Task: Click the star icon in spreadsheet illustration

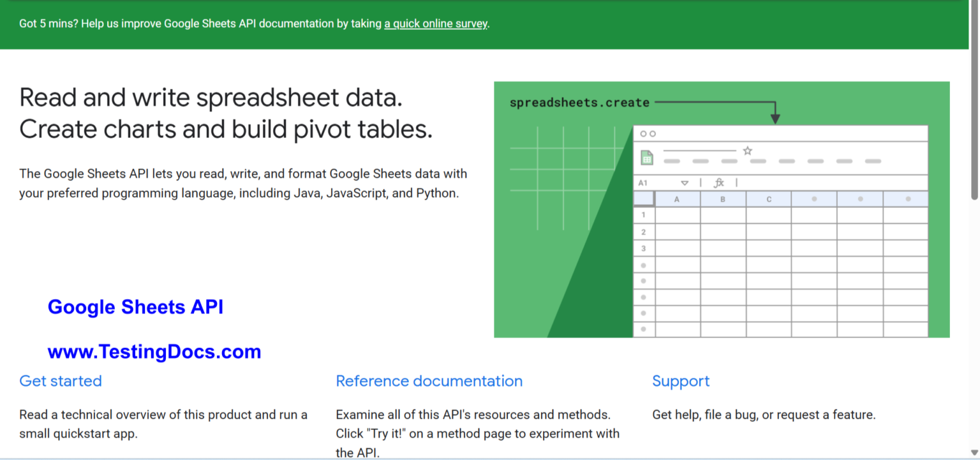Action: 748,151
